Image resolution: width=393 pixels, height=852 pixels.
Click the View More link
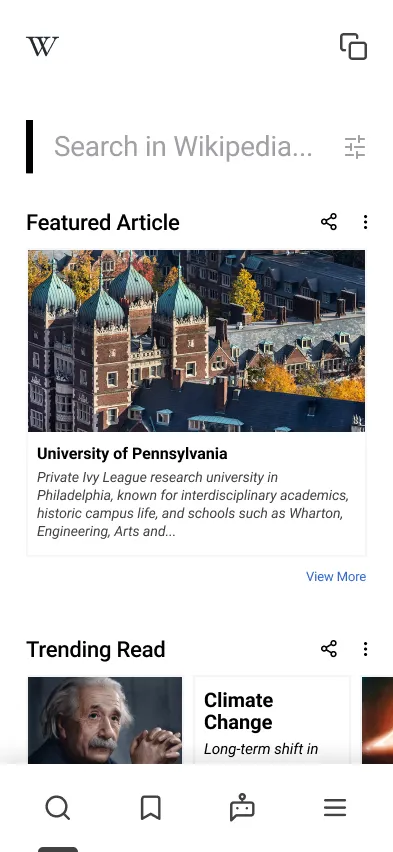[336, 577]
